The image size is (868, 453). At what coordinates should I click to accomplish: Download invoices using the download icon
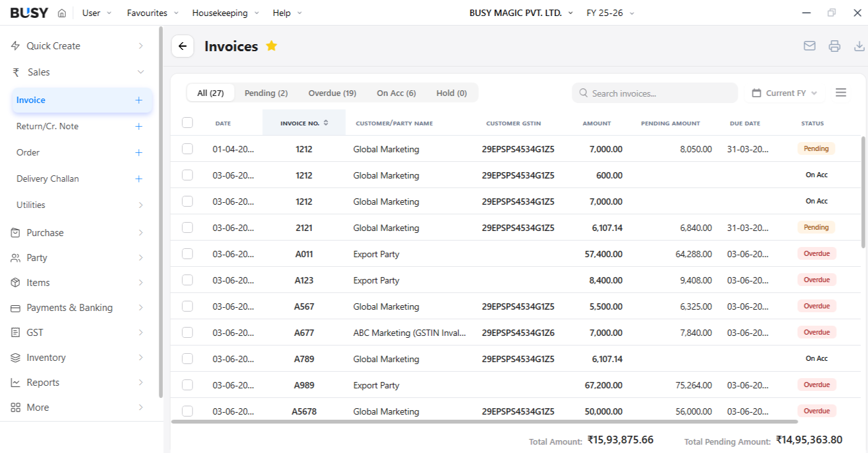click(x=860, y=46)
